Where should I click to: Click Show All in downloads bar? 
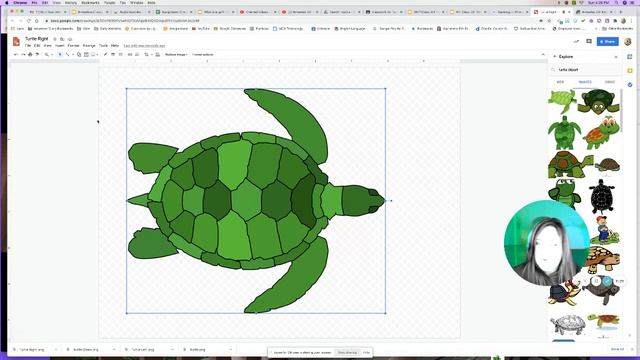tap(617, 349)
